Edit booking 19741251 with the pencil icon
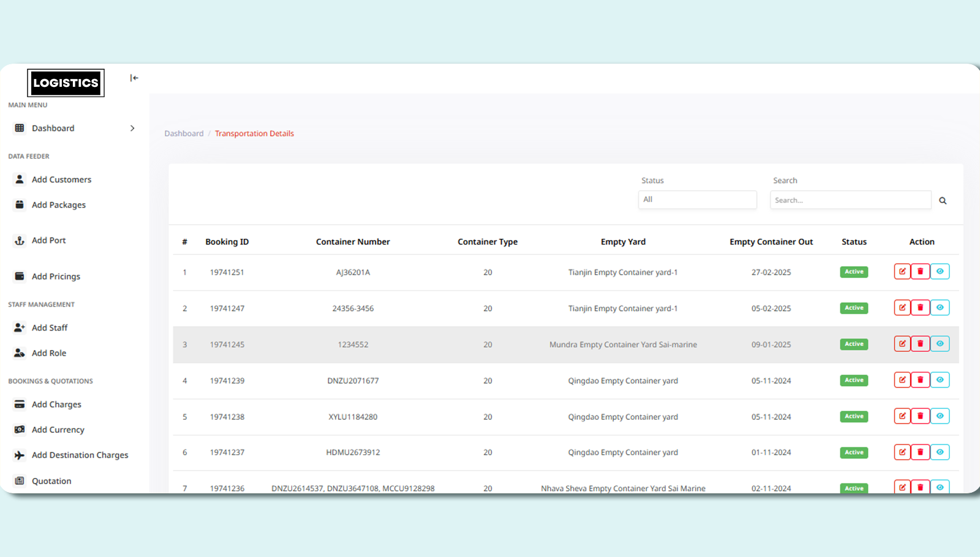 [902, 272]
